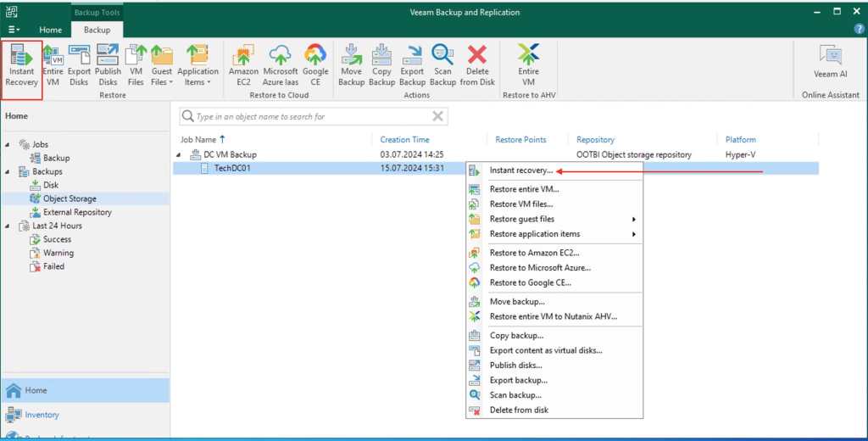The image size is (868, 441).
Task: Collapse the DC VM Backup job row
Action: pyautogui.click(x=179, y=155)
